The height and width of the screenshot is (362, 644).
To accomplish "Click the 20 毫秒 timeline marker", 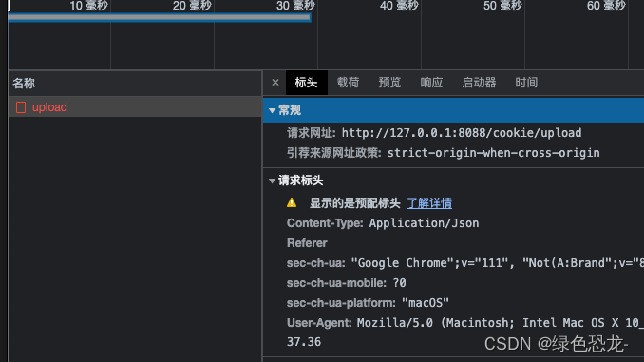I will [192, 6].
